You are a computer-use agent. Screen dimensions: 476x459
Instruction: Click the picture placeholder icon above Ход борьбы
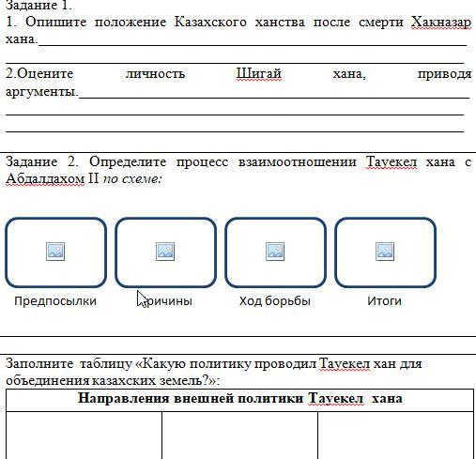(275, 252)
